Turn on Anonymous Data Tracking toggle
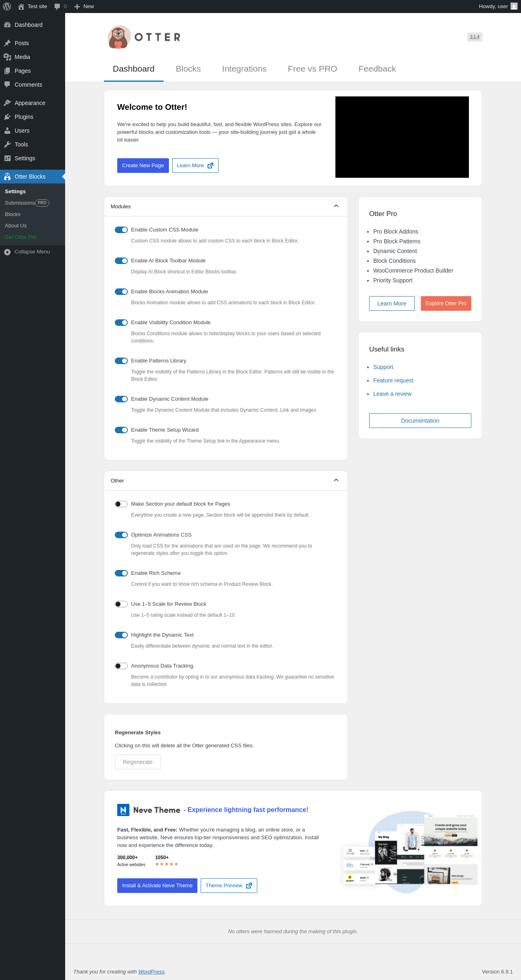Screen dimensions: 521x980 click(x=121, y=666)
